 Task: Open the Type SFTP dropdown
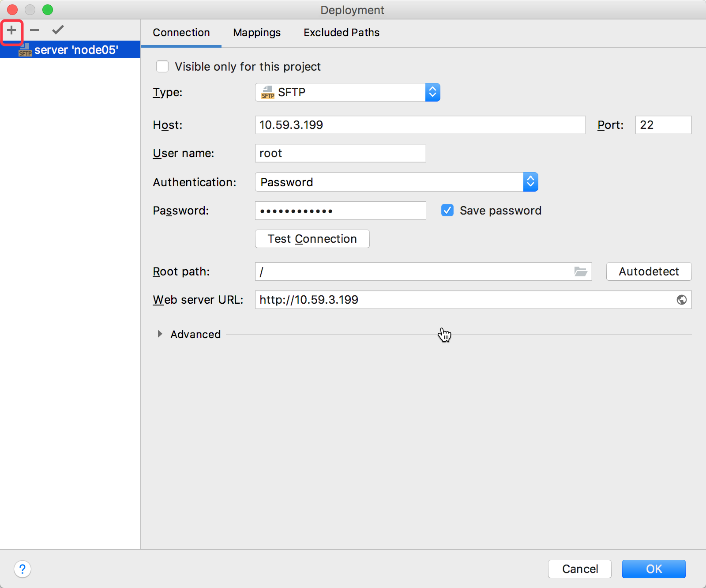tap(347, 92)
